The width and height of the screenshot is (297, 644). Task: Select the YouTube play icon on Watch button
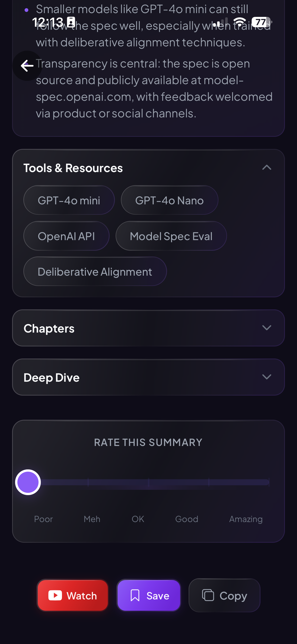pos(56,595)
